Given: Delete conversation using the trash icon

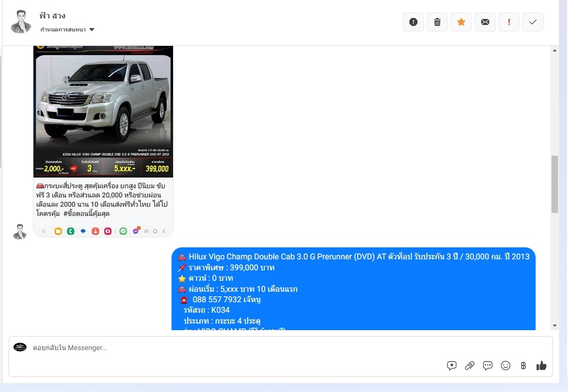Looking at the screenshot, I should pyautogui.click(x=437, y=22).
